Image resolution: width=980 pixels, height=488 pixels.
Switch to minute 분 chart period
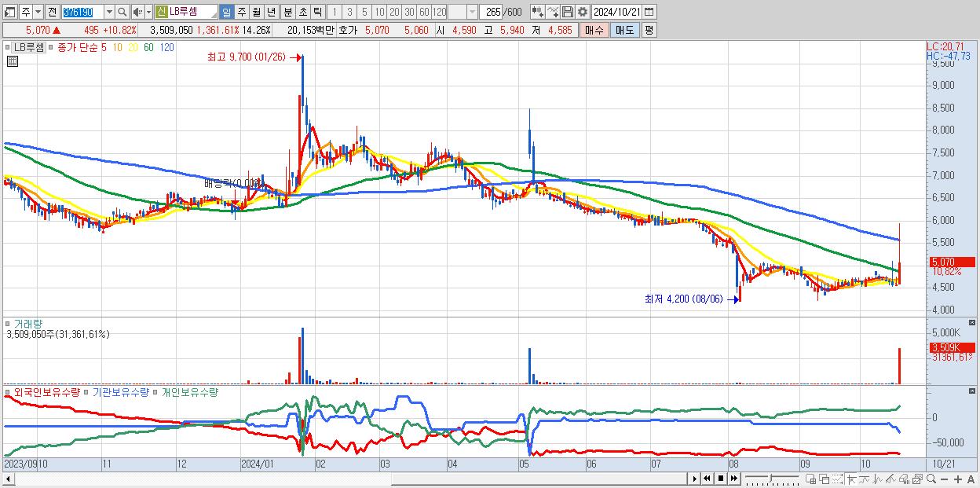(287, 12)
